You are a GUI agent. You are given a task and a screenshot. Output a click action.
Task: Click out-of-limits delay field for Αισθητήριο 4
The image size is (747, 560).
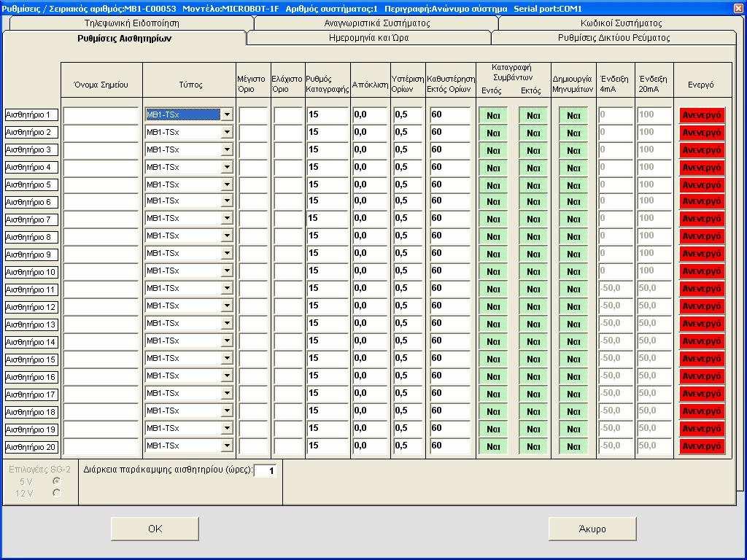pyautogui.click(x=451, y=167)
